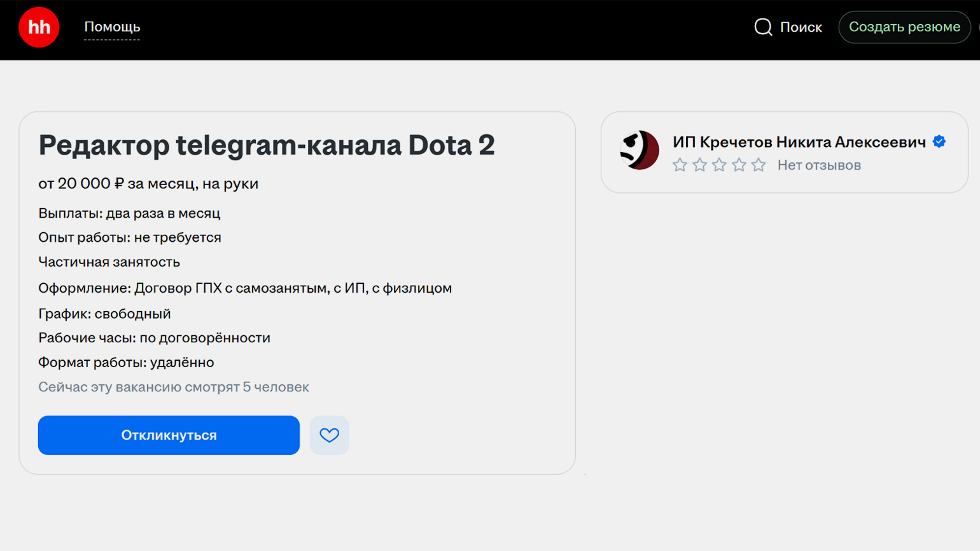The image size is (980, 551).
Task: Click the search magnifier icon
Action: tap(763, 27)
